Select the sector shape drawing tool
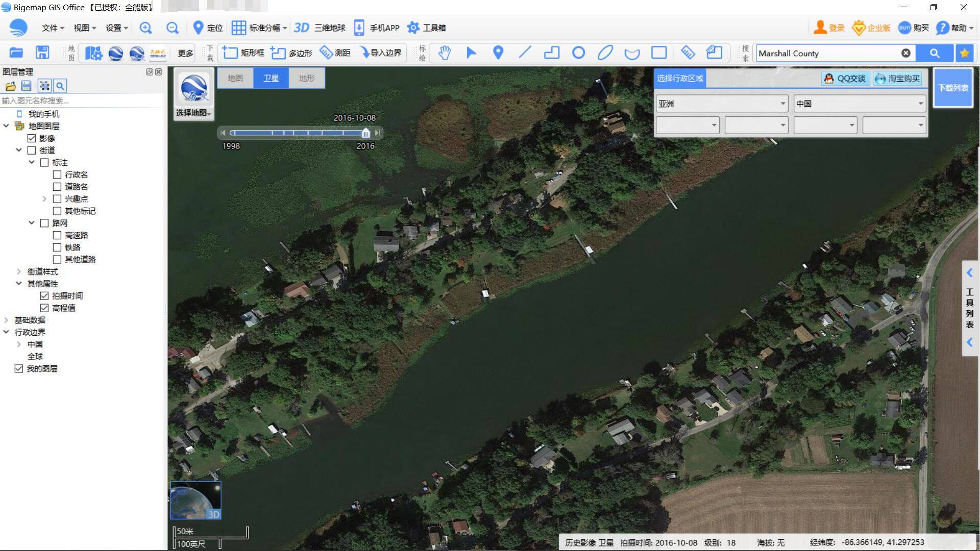Image resolution: width=980 pixels, height=551 pixels. click(632, 53)
